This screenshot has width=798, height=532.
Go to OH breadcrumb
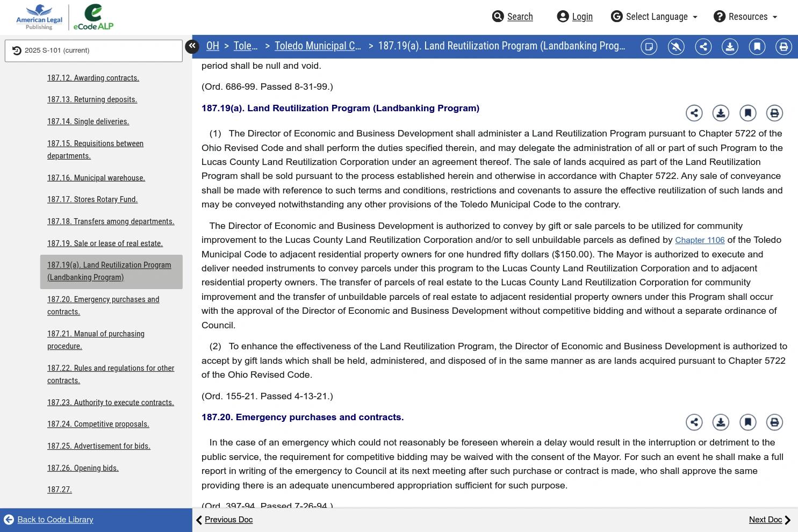pos(213,46)
